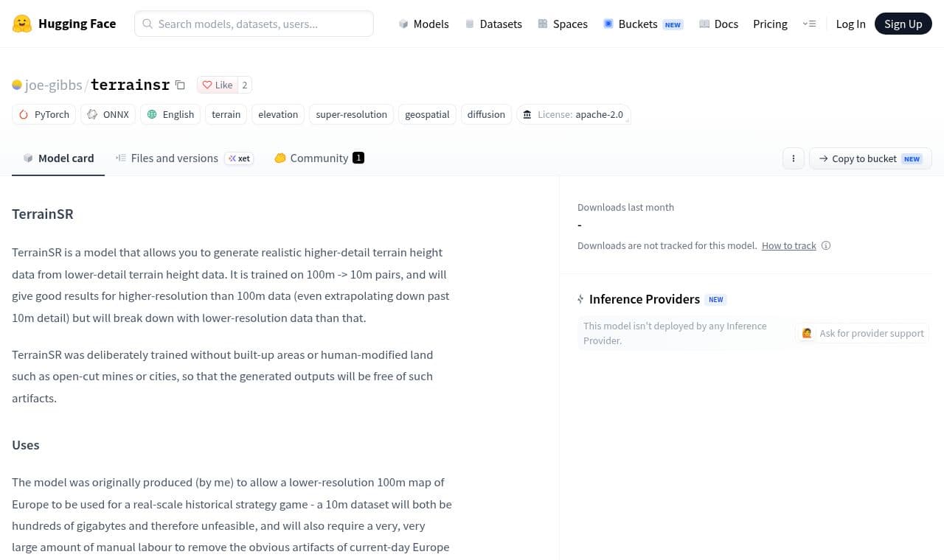Image resolution: width=944 pixels, height=560 pixels.
Task: Open the Spaces navigation link
Action: coord(563,24)
